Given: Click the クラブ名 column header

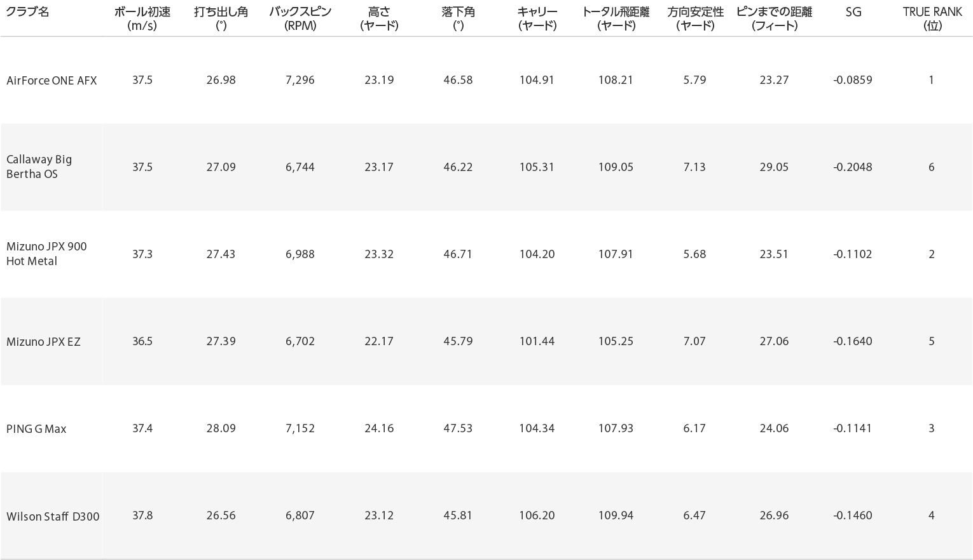Looking at the screenshot, I should tap(27, 12).
